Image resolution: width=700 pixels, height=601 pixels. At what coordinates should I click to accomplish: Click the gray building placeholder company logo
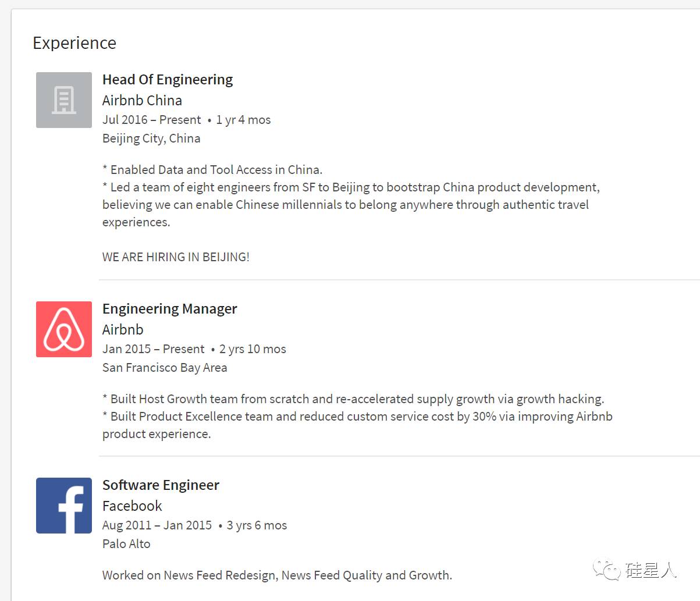(64, 100)
